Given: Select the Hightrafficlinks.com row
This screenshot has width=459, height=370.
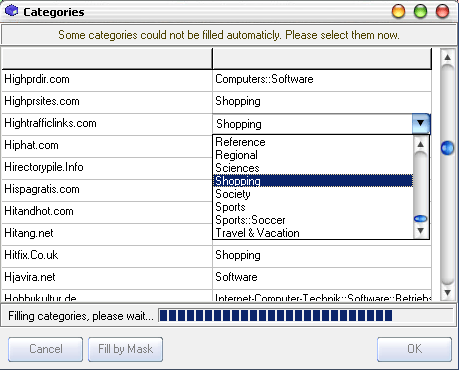Looking at the screenshot, I should click(107, 124).
